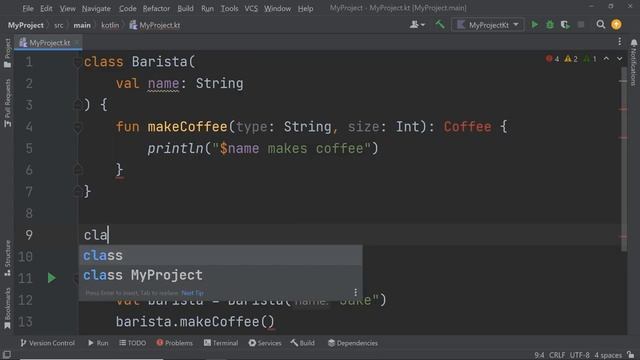Go to next highlighted error arrow

(x=620, y=59)
